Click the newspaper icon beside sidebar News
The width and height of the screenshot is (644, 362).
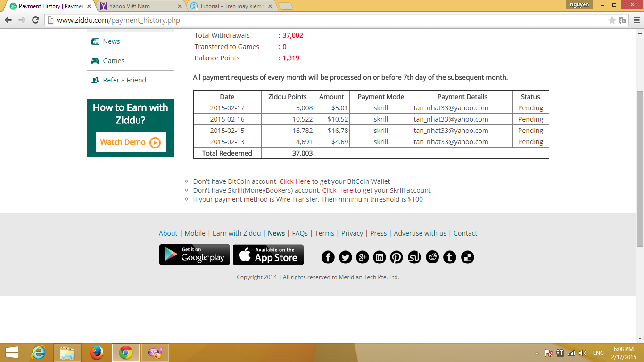95,41
